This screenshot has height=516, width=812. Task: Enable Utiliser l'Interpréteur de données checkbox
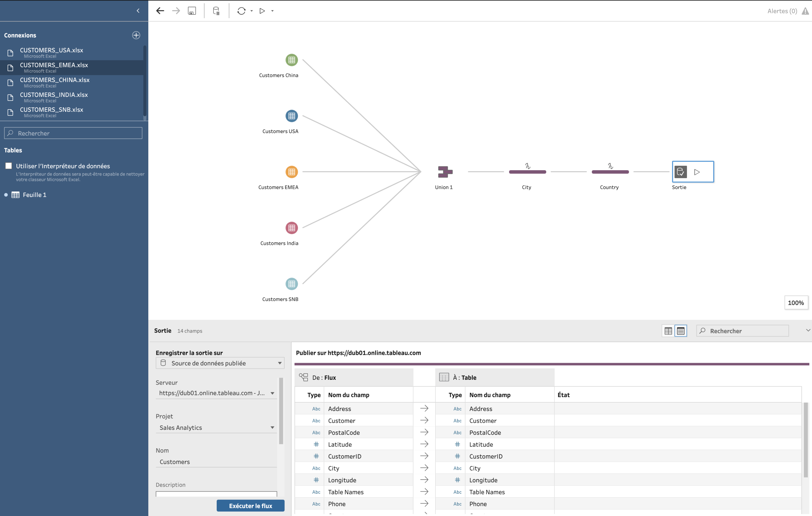point(9,166)
